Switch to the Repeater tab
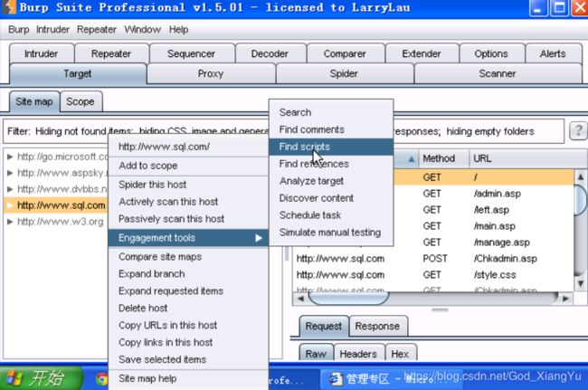Screen dimensions: 588x390 [x=111, y=53]
